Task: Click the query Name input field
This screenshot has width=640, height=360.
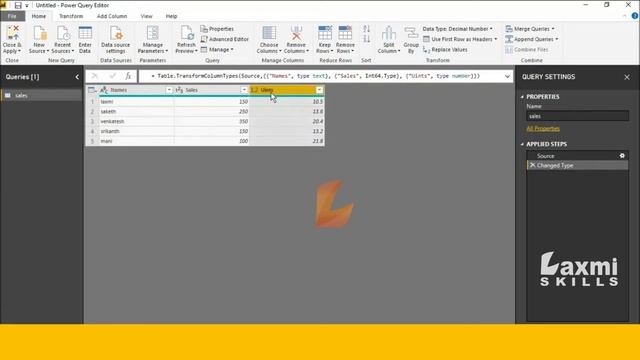Action: (577, 116)
